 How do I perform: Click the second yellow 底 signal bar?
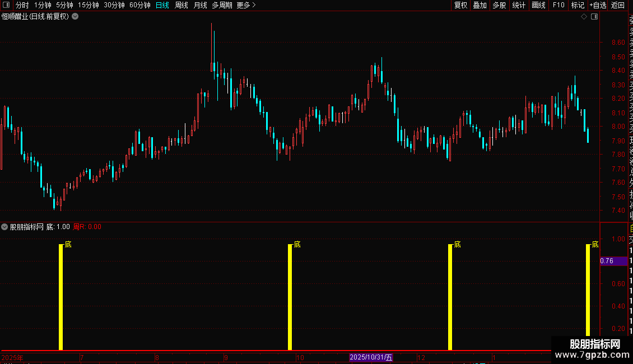[x=290, y=297]
